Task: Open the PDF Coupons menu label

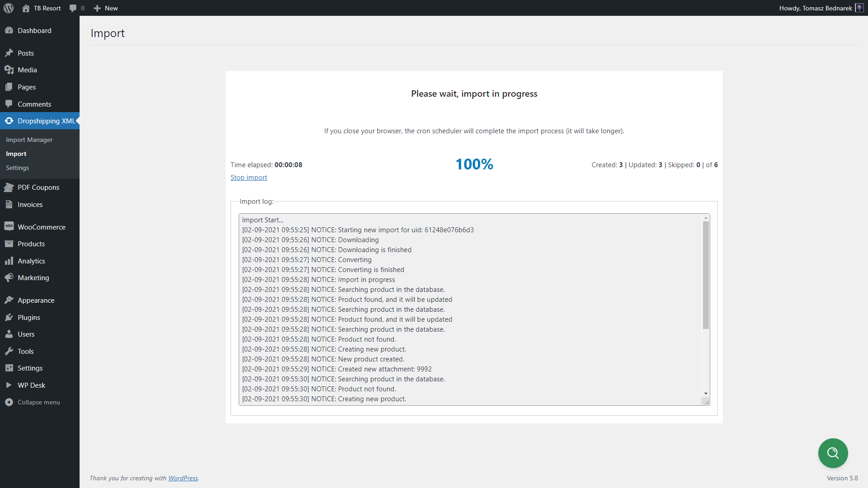Action: click(x=38, y=187)
